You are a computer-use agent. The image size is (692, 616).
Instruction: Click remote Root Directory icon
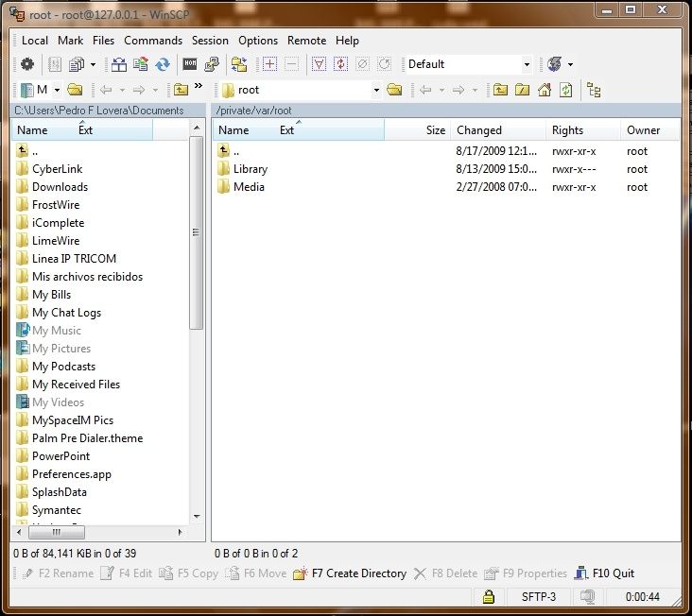(x=522, y=90)
